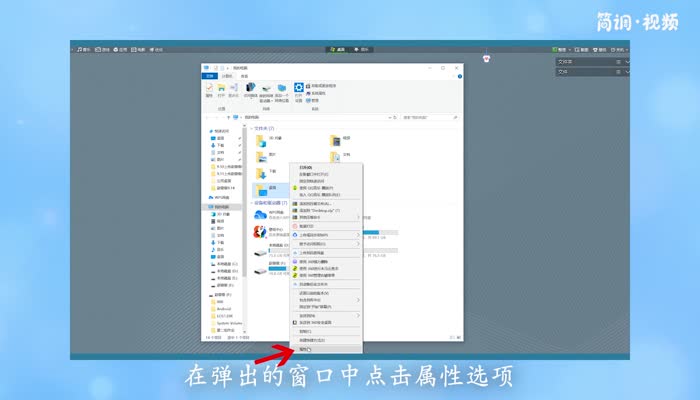Open the 3D Objects folder icon

pos(260,139)
